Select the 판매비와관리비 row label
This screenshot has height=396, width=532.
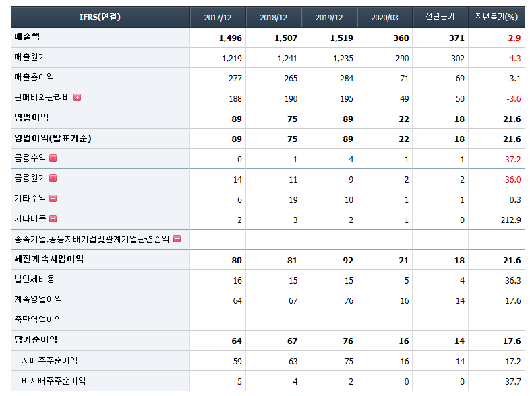[42, 98]
